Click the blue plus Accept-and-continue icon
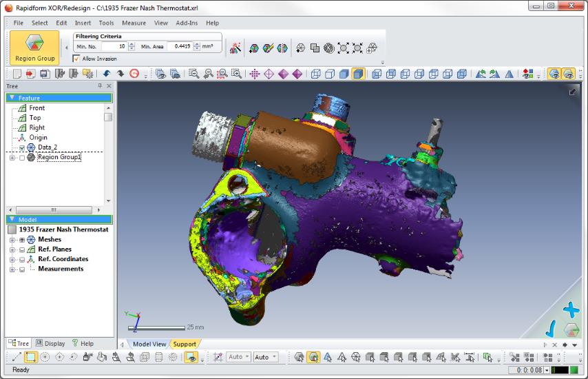The width and height of the screenshot is (588, 379). (571, 309)
